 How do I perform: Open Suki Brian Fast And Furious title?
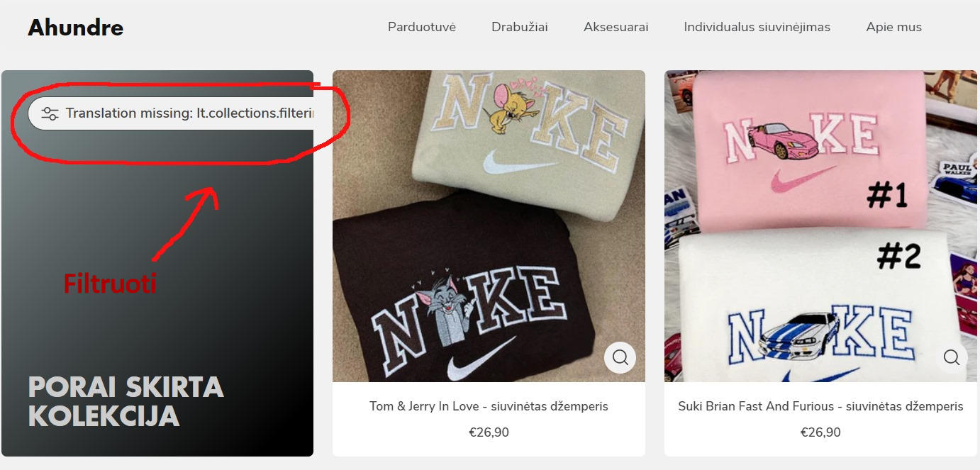pyautogui.click(x=820, y=406)
